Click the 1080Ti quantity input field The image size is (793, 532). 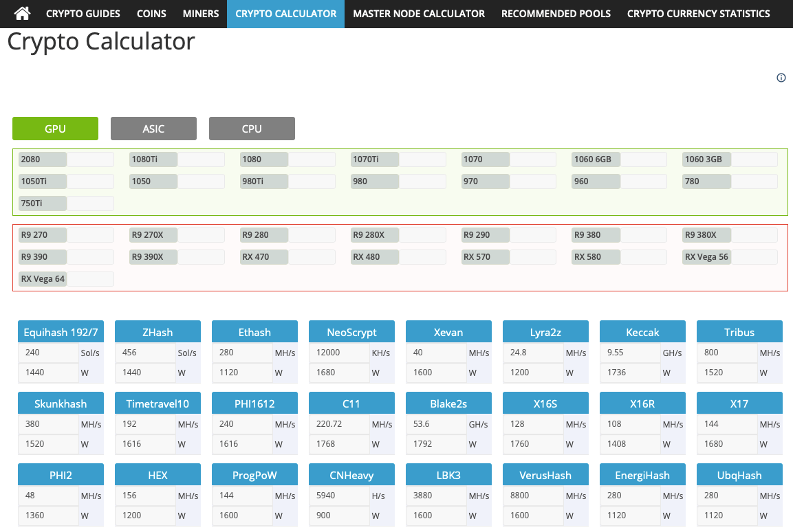pos(201,159)
